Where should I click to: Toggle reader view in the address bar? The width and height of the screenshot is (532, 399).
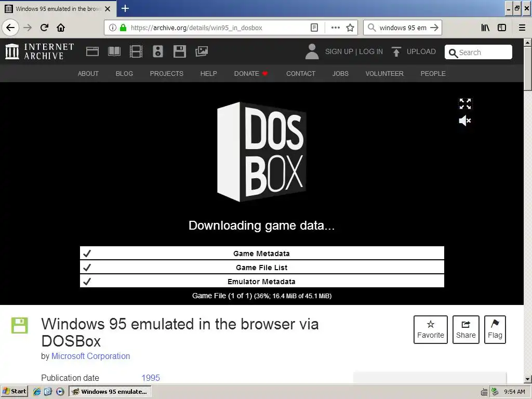click(314, 28)
